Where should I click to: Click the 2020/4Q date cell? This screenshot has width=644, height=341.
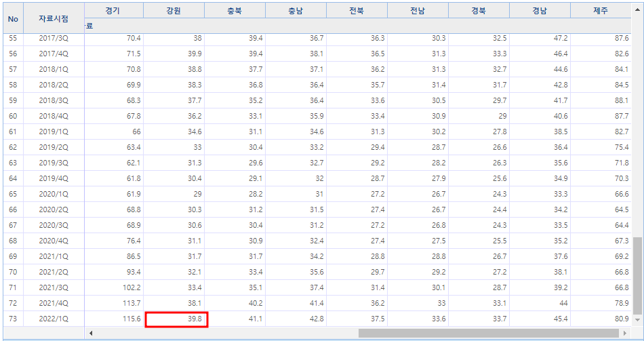pyautogui.click(x=54, y=241)
